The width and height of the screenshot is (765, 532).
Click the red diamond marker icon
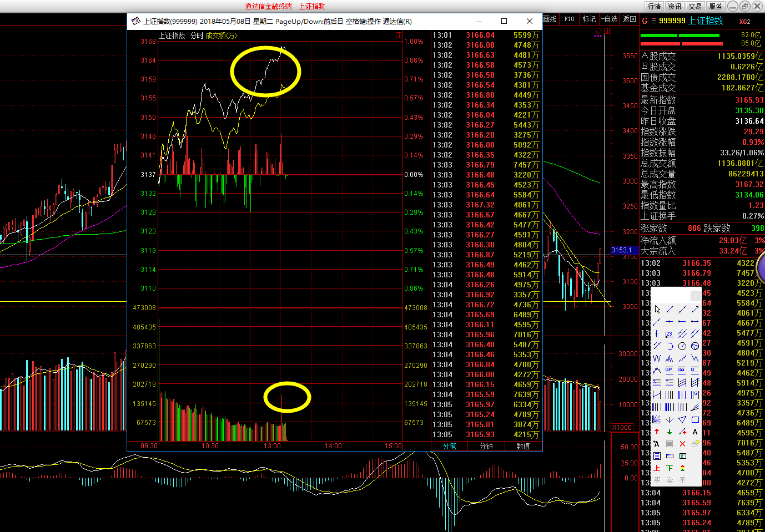598,31
